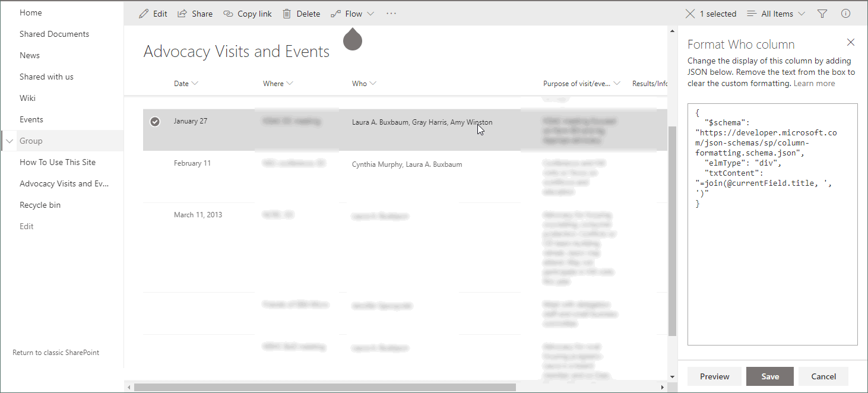868x393 pixels.
Task: Delete the selected item via trash icon
Action: pos(286,13)
